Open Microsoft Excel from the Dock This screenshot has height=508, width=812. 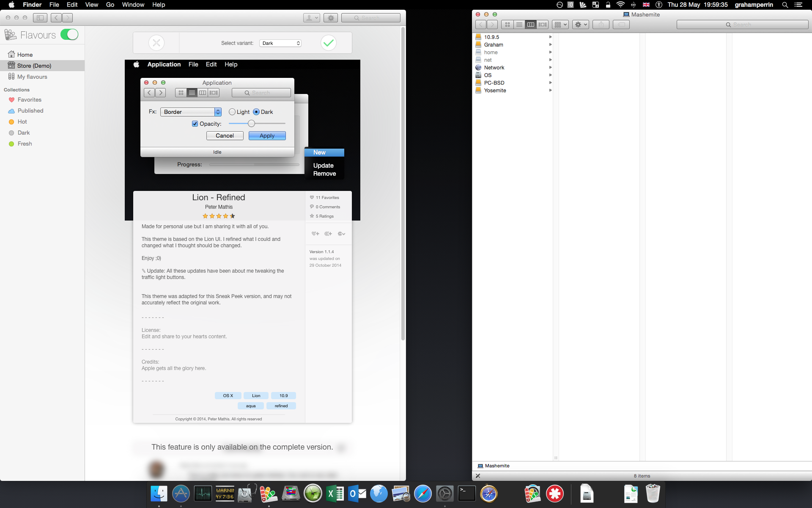coord(335,494)
